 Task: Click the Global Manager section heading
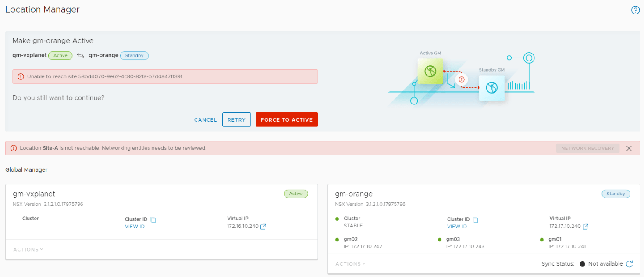[x=26, y=170]
